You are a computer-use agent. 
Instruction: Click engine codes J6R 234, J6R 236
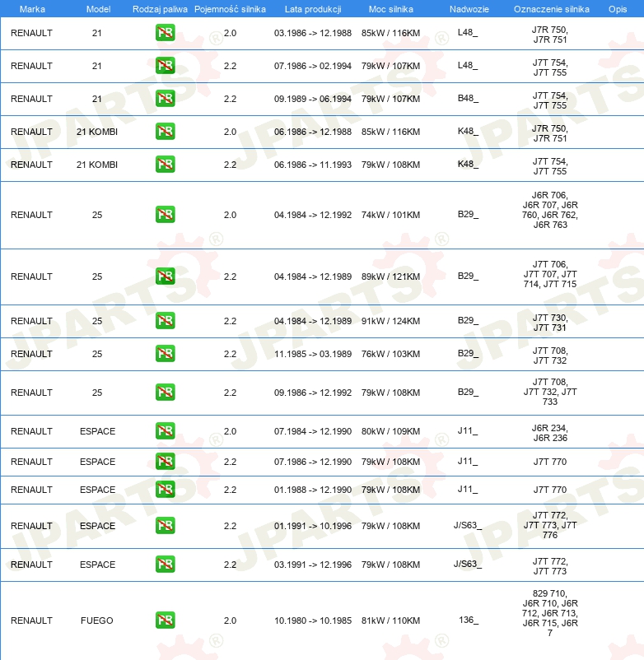(550, 433)
